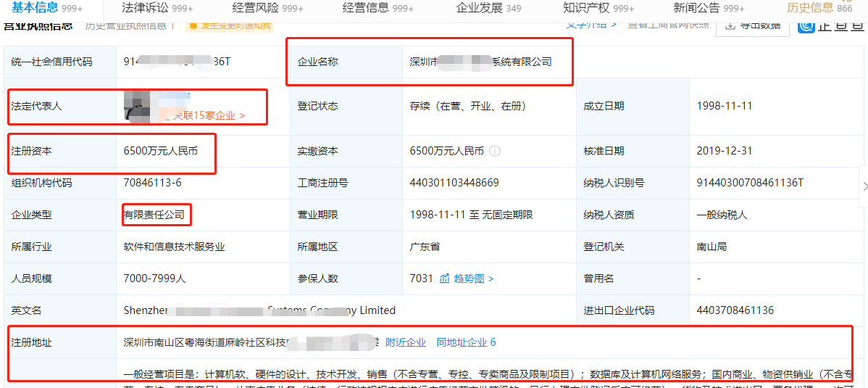Select the 纳税人资质 value 一般纳税人
This screenshot has width=868, height=388.
click(722, 215)
